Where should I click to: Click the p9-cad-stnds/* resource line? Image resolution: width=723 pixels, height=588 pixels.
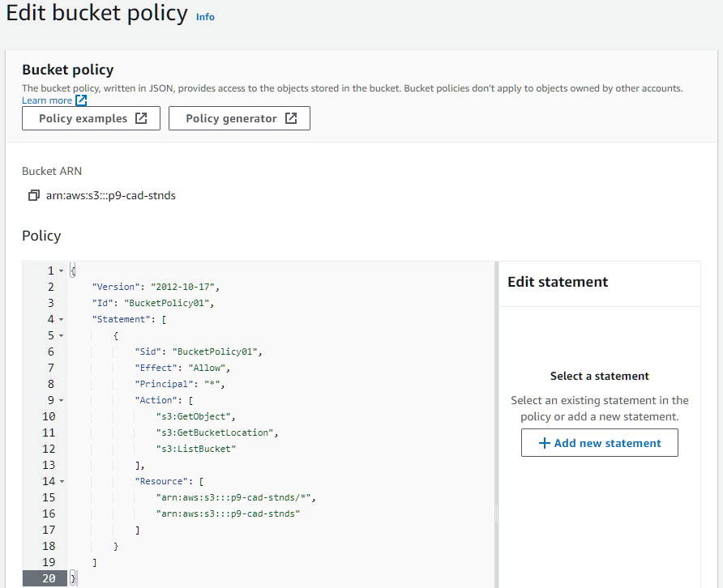click(236, 497)
